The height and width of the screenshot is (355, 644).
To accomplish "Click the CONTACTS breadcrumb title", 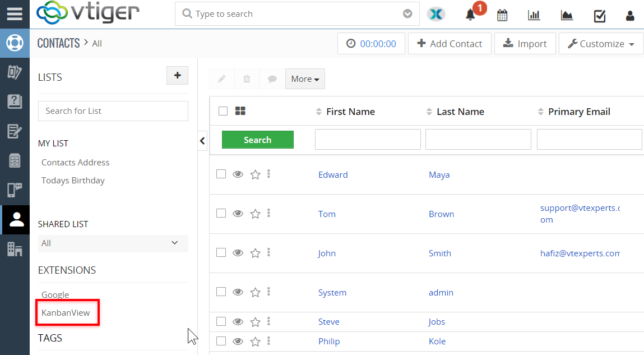I will point(59,43).
